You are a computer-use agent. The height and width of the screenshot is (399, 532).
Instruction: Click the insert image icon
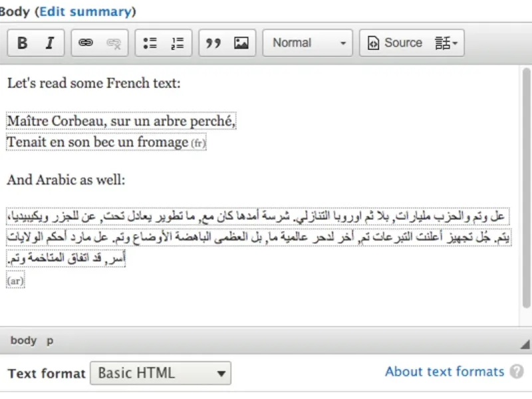[x=241, y=43]
